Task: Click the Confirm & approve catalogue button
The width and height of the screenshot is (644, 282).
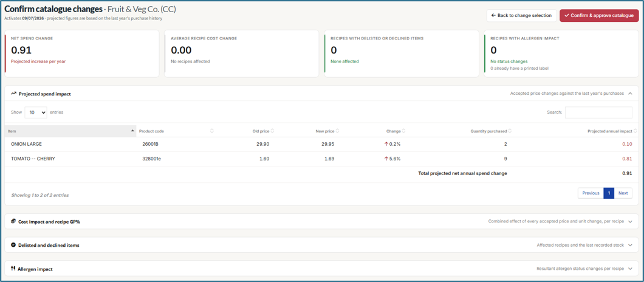Action: [x=599, y=15]
